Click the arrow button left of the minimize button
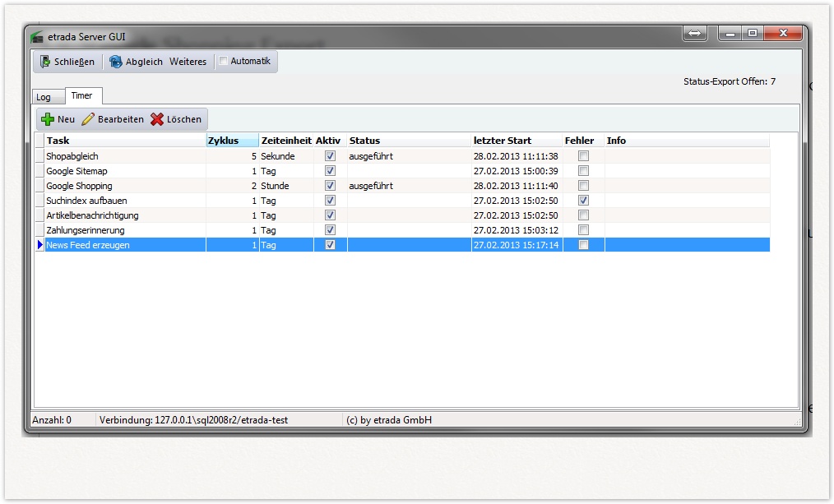 tap(695, 33)
